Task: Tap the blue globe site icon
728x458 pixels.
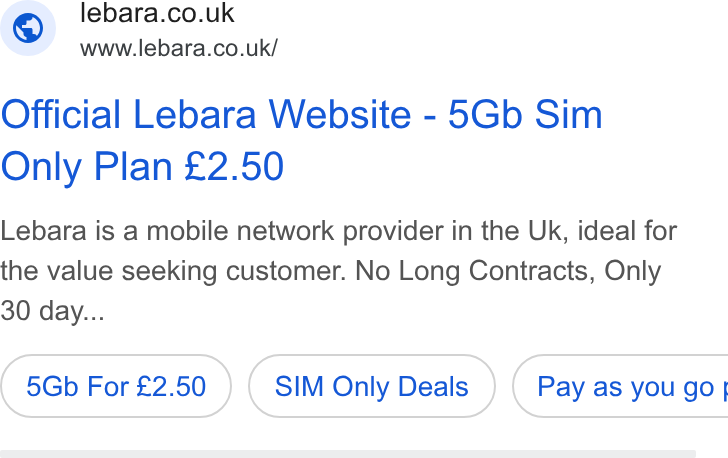Action: (x=28, y=28)
